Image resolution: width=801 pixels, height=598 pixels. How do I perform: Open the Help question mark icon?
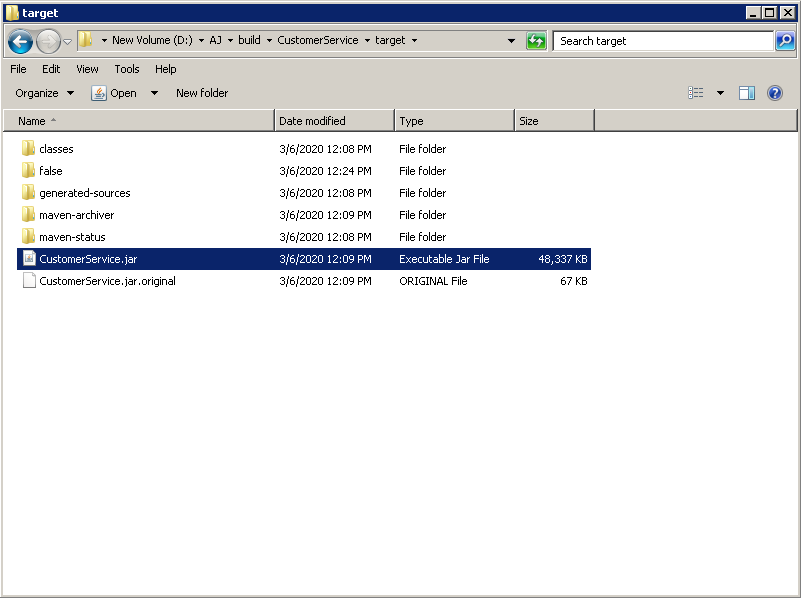point(774,93)
